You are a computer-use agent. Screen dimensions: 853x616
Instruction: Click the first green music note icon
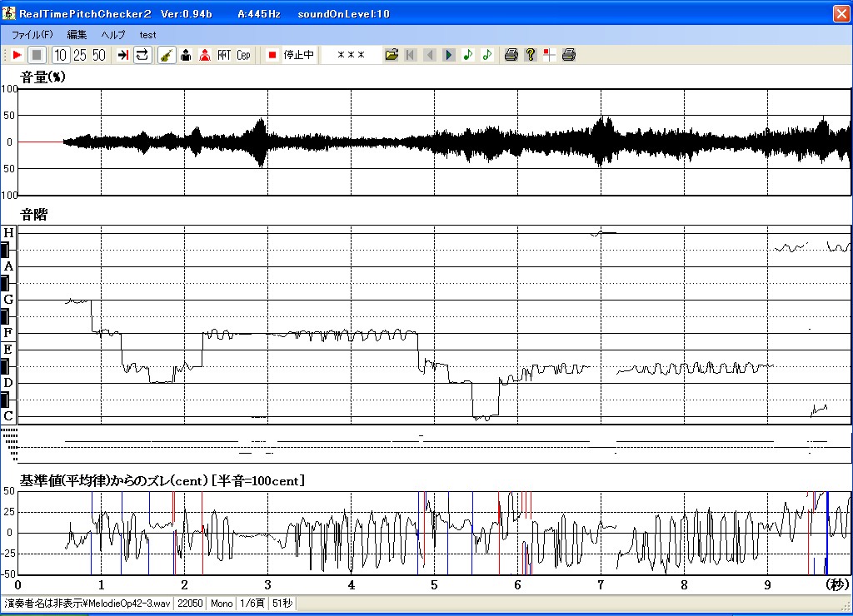467,55
